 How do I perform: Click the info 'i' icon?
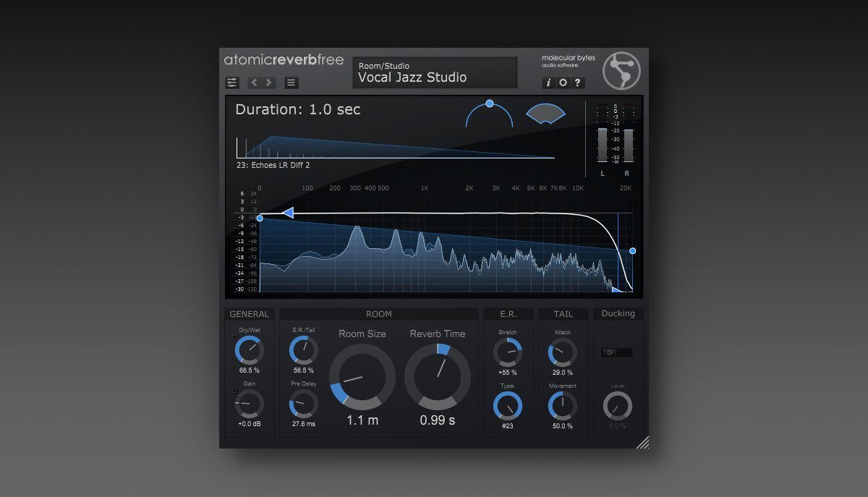point(548,82)
